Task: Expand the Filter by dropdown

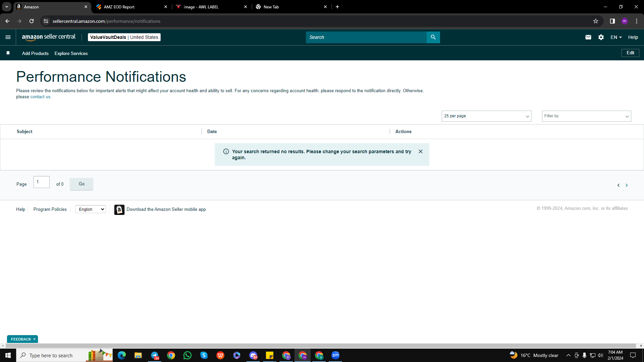Action: (586, 116)
